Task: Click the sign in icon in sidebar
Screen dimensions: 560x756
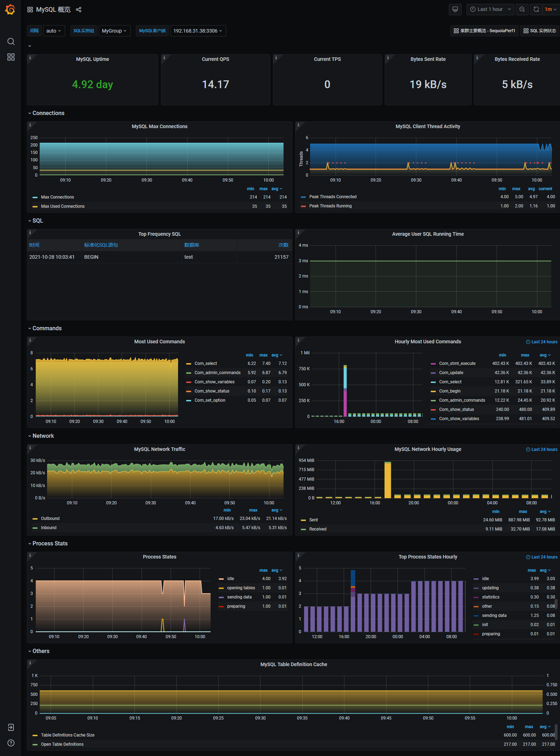Action: pos(11,727)
